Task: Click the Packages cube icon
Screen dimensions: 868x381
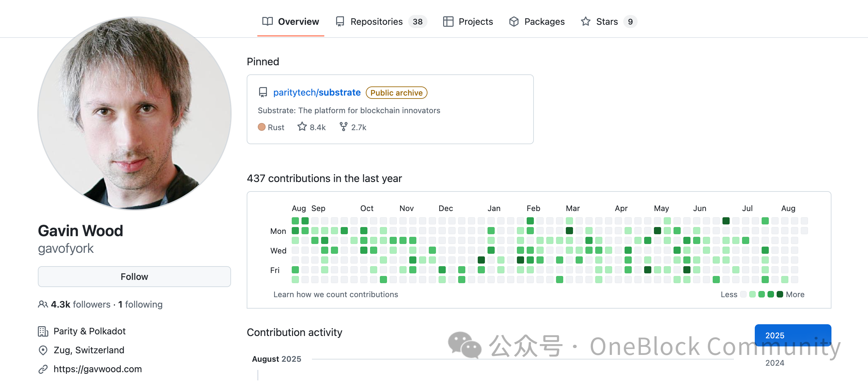Action: point(514,22)
